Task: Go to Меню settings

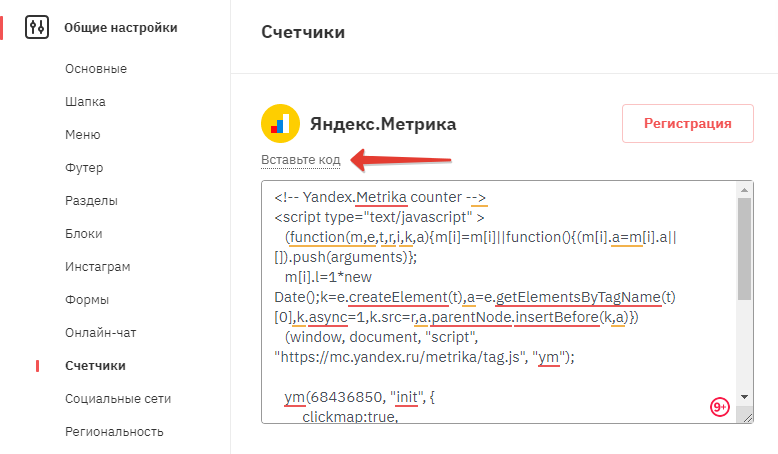Action: click(x=83, y=135)
